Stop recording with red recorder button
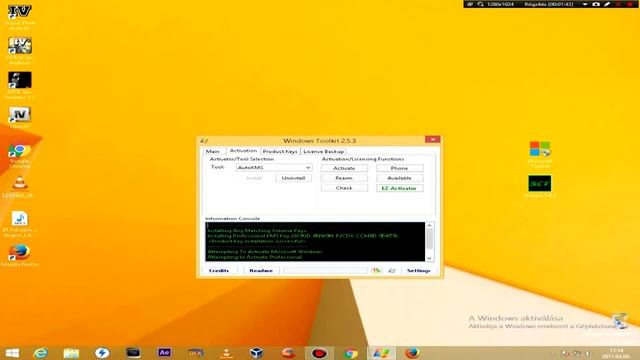This screenshot has height=360, width=640. (630, 4)
